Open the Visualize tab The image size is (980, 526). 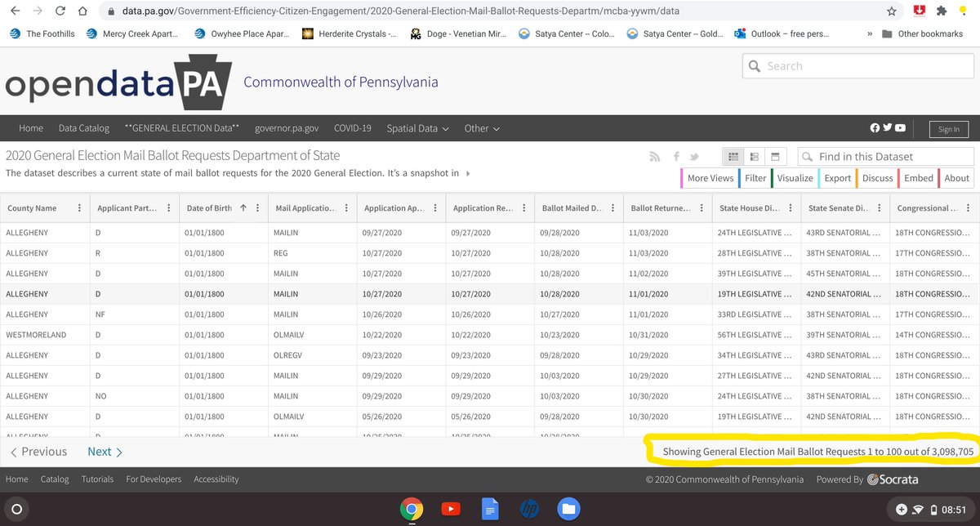(x=793, y=178)
